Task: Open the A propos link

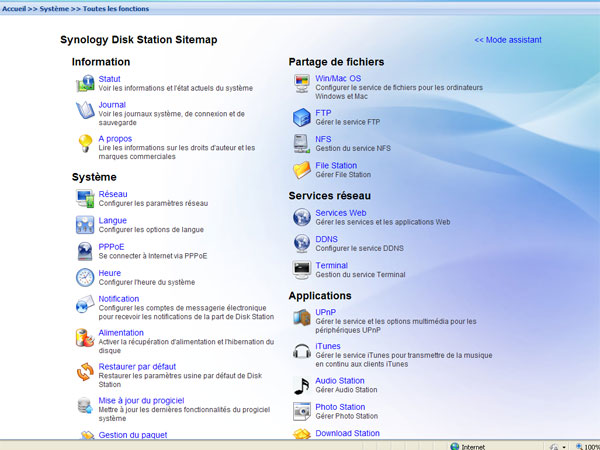Action: click(115, 139)
